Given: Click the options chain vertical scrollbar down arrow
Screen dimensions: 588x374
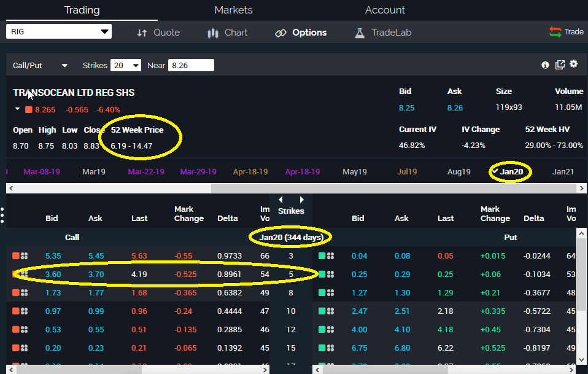Looking at the screenshot, I should tap(582, 359).
